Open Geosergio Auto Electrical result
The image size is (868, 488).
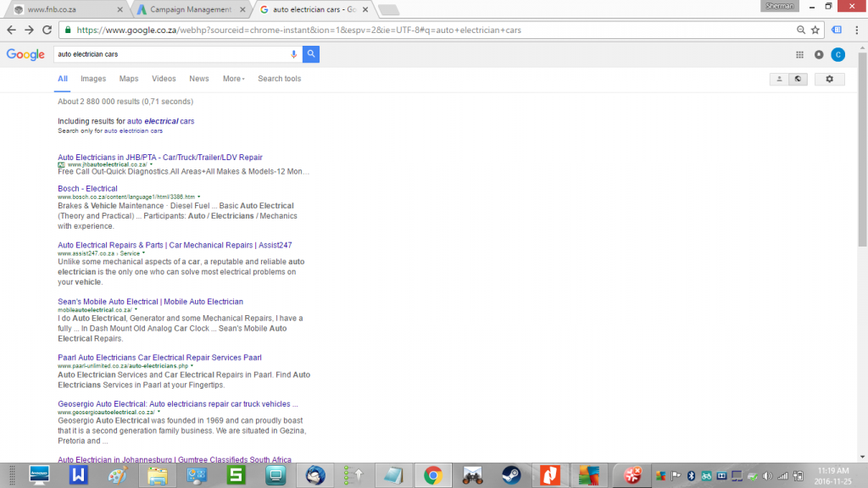[178, 404]
